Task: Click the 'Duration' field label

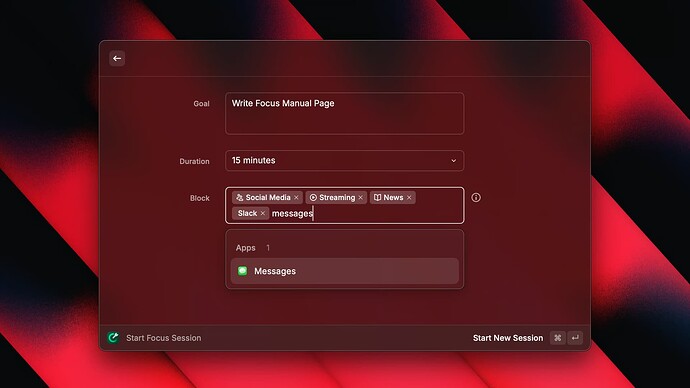Action: [x=195, y=161]
